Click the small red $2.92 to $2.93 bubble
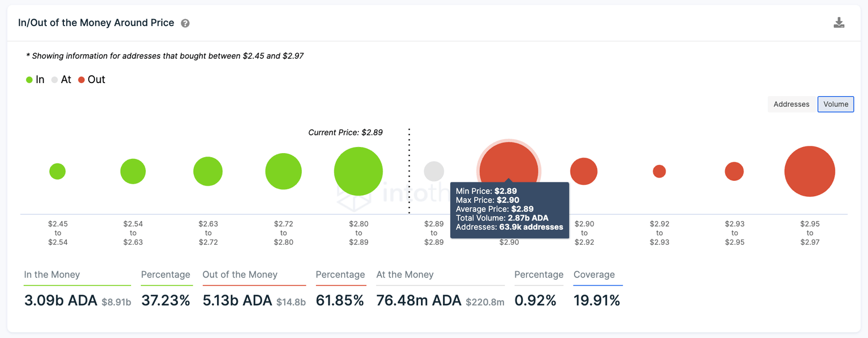Image resolution: width=868 pixels, height=338 pixels. (659, 171)
